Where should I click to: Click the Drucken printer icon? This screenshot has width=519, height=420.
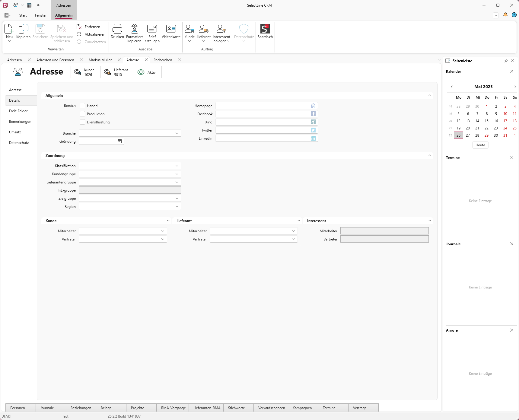tap(117, 29)
